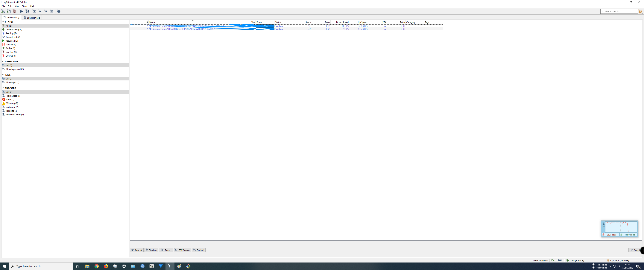Click the lock icon beside filter field
This screenshot has height=270, width=644.
click(x=640, y=11)
